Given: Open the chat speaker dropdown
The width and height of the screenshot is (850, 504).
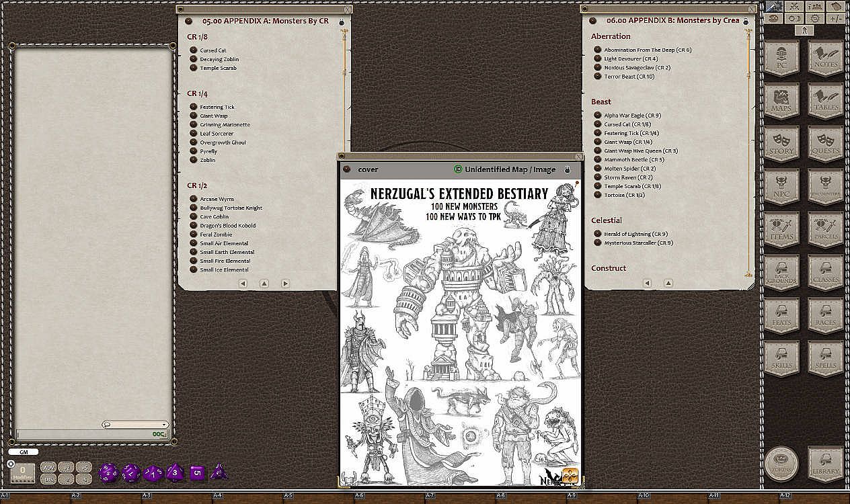Looking at the screenshot, I should point(135,425).
